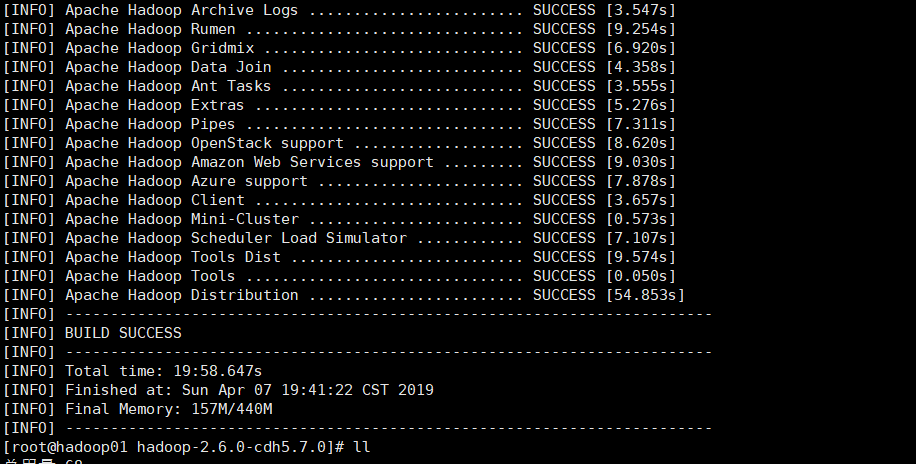Screen dimensions: 916x464
Task: Click the Amazon Web Services support entry
Action: 339,162
